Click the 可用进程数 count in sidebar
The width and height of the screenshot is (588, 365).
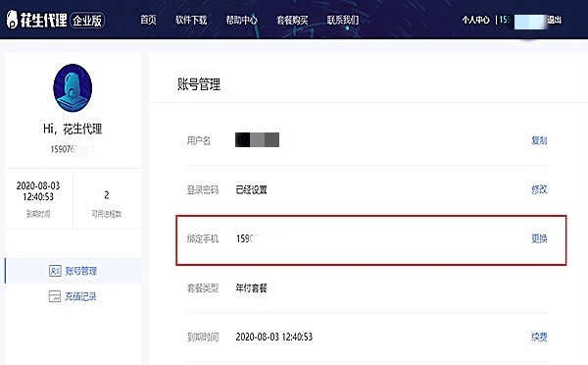pos(107,195)
